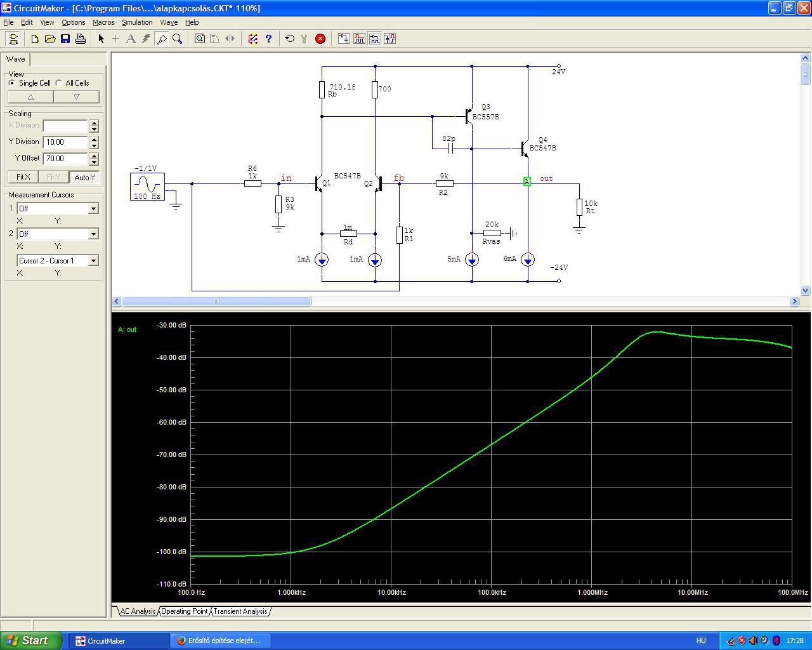Click the volume speaker tray icon
This screenshot has width=812, height=650.
tap(753, 640)
